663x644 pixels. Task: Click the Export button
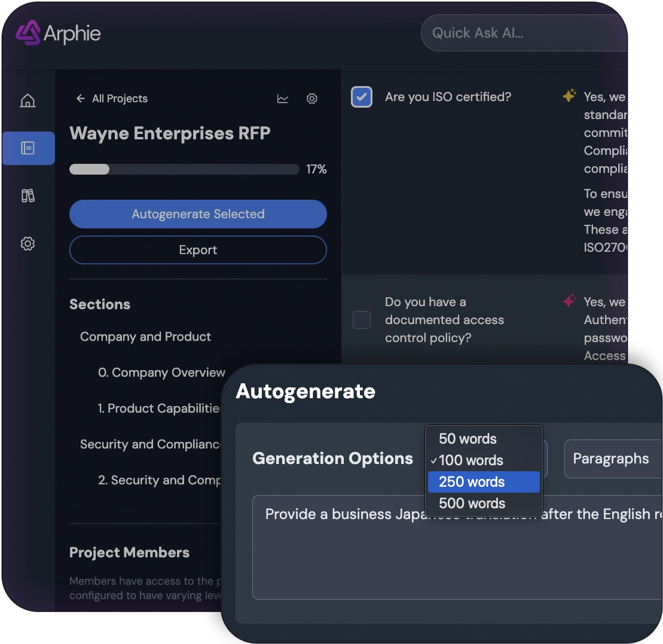click(x=198, y=250)
